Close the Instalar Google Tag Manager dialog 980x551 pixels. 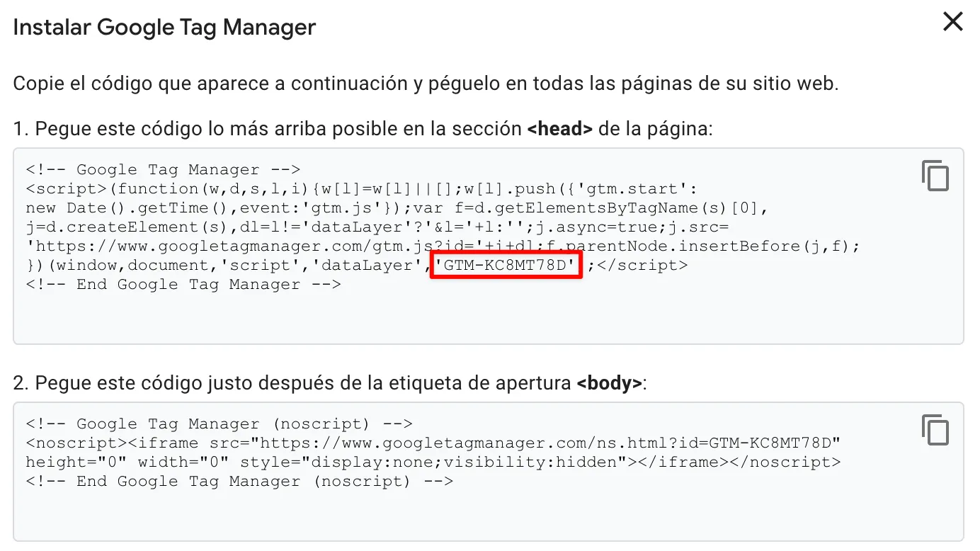953,22
